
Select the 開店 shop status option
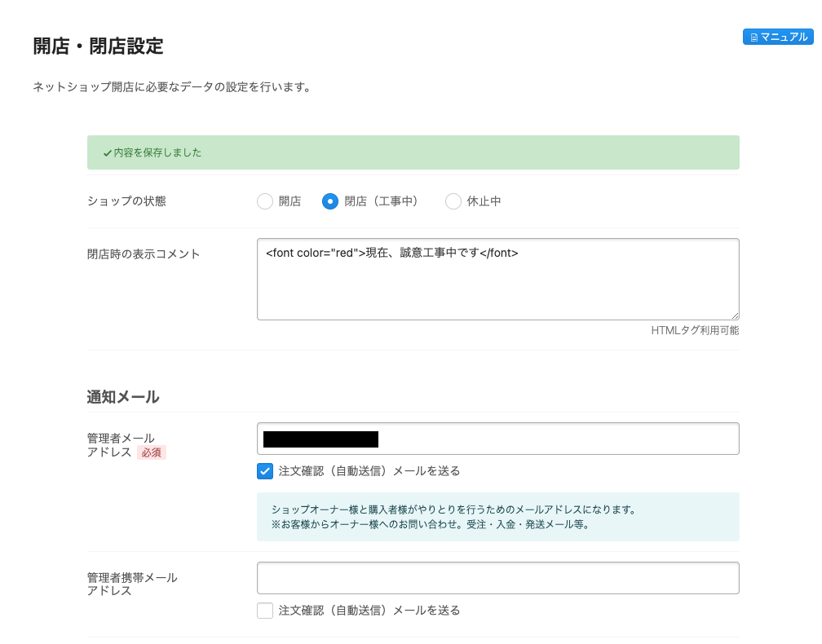[265, 201]
